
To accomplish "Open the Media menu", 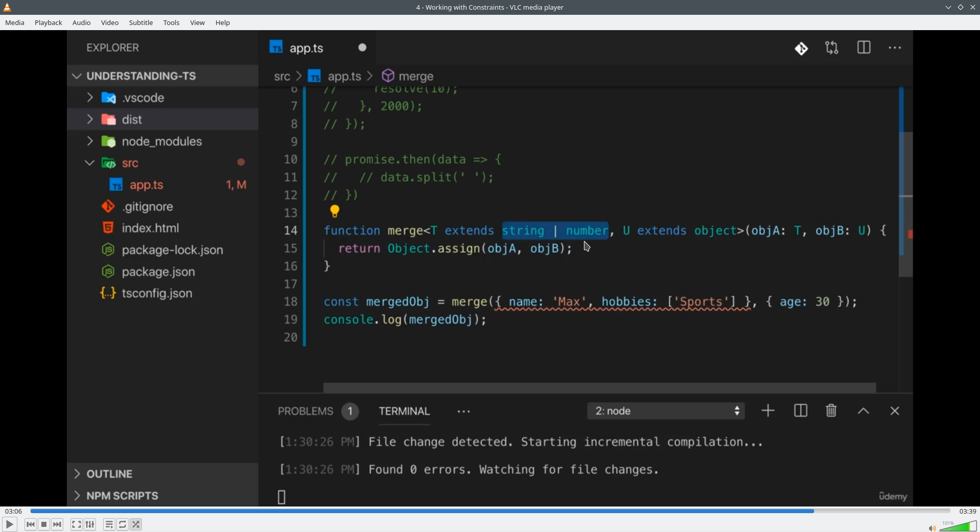I will [15, 23].
